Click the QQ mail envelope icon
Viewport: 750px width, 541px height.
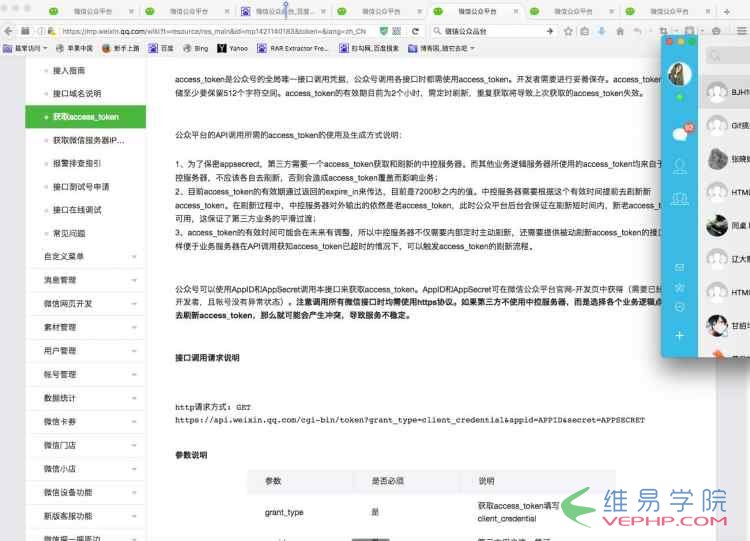pyautogui.click(x=679, y=267)
